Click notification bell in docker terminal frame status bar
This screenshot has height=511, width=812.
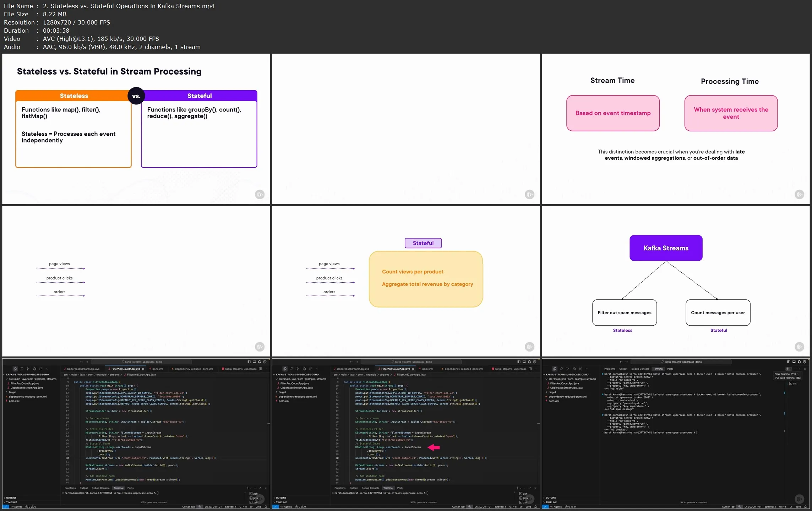(x=805, y=507)
